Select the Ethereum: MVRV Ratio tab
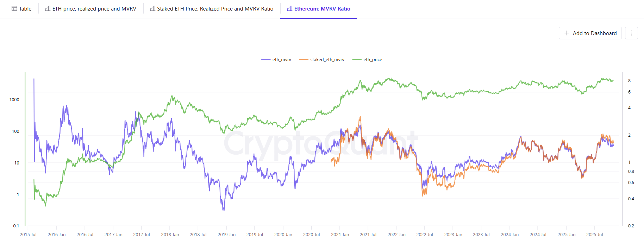This screenshot has width=644, height=246. (322, 9)
